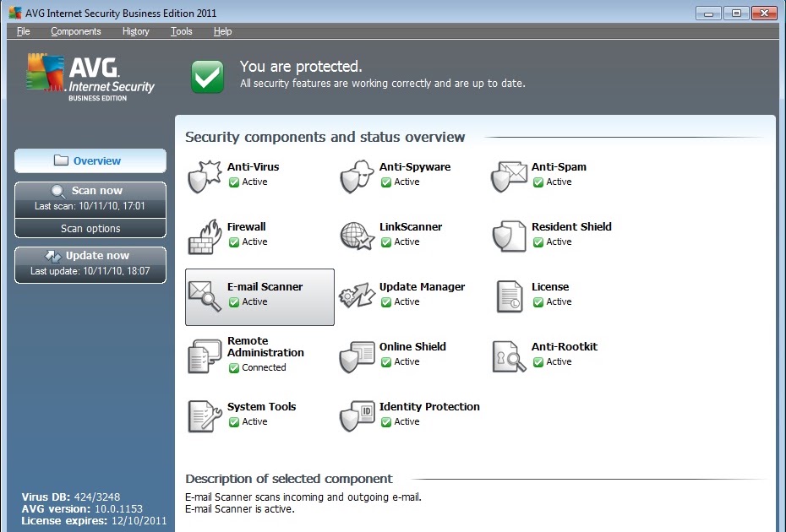This screenshot has height=532, width=786.
Task: Open the Resident Shield icon
Action: pos(509,236)
